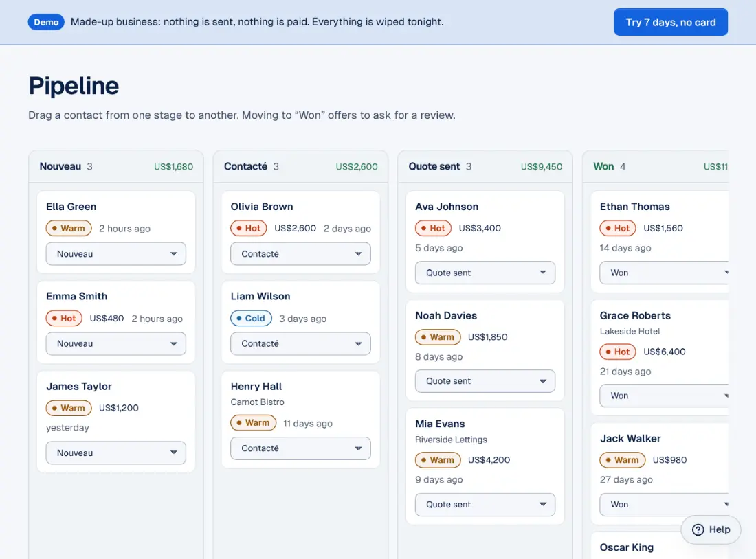Image resolution: width=756 pixels, height=559 pixels.
Task: Click the US$9,450 Quote sent total
Action: [542, 167]
